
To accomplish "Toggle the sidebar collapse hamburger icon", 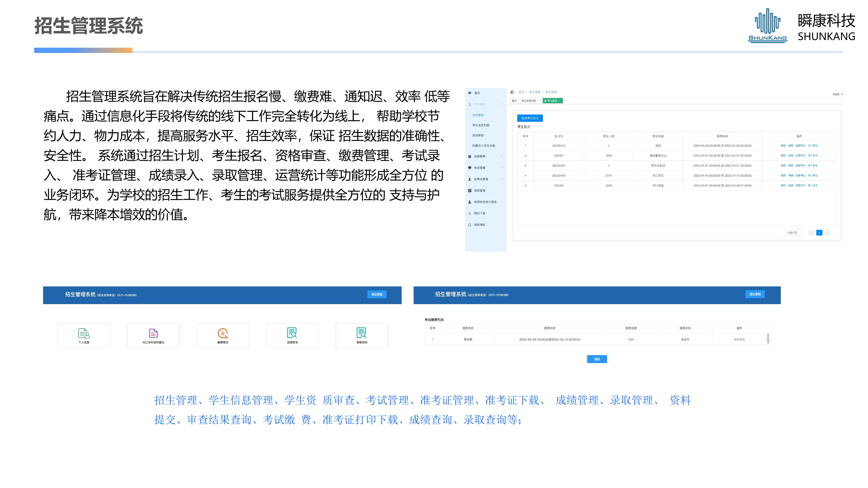I will click(512, 92).
